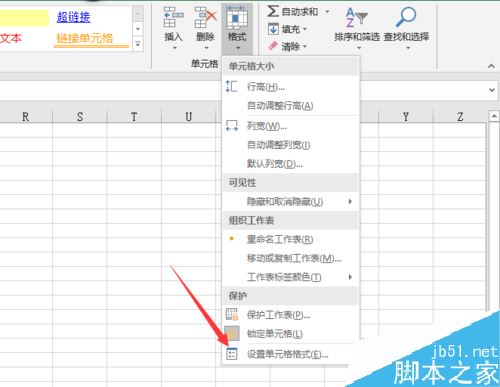Choose Format Cells (设置单元格格式) menu item
This screenshot has height=387, width=500.
pos(291,354)
